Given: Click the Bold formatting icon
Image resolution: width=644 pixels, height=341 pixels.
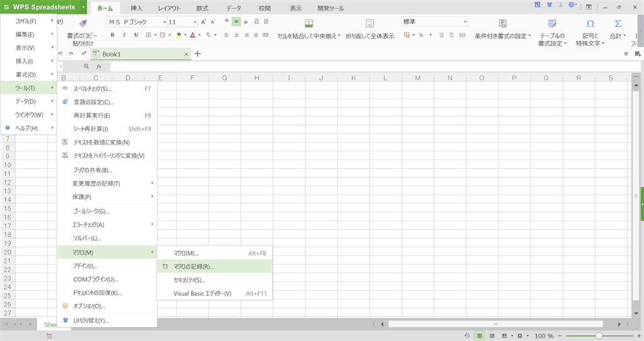Looking at the screenshot, I should 113,35.
